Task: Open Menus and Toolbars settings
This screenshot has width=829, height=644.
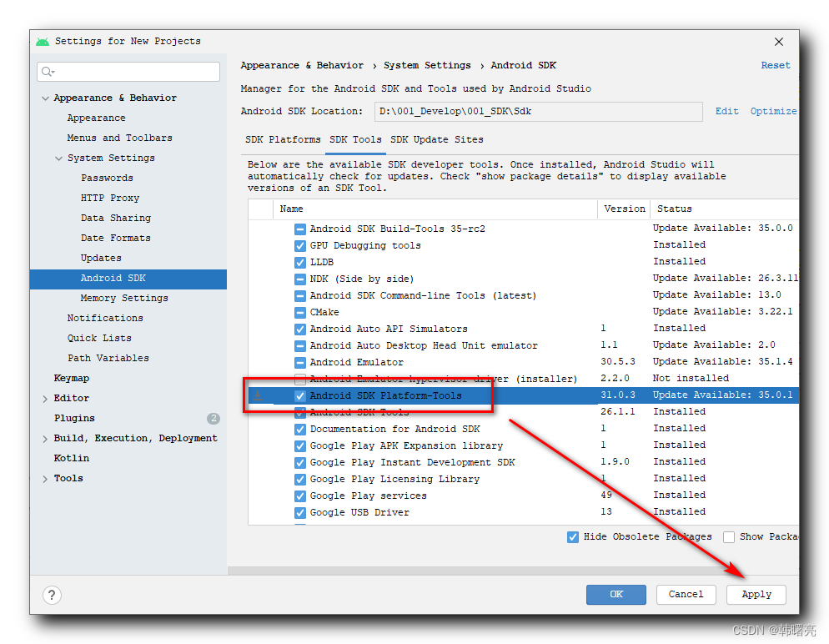Action: [119, 138]
